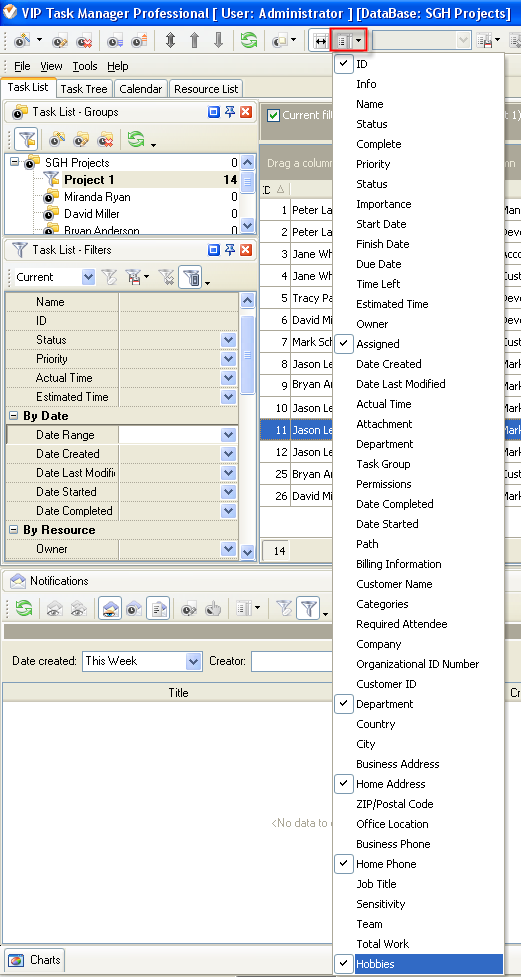Enable the Priority column in the menu
The width and height of the screenshot is (521, 977).
click(x=418, y=164)
